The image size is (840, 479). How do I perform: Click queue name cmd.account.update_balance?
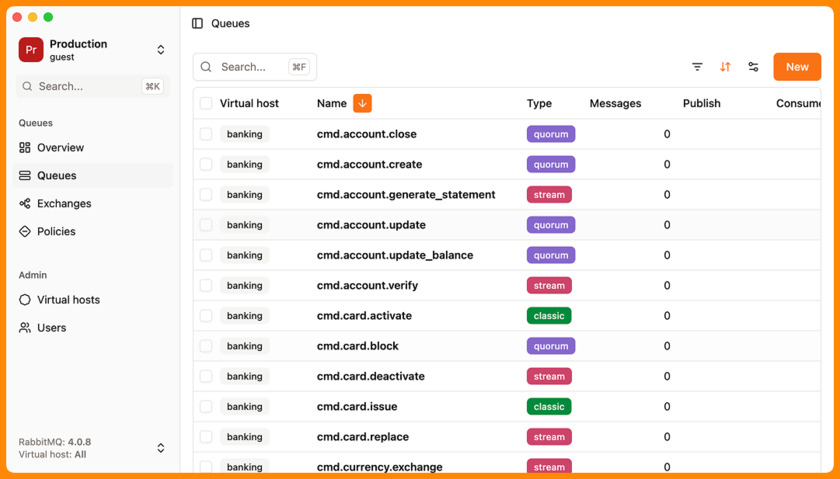pyautogui.click(x=395, y=255)
